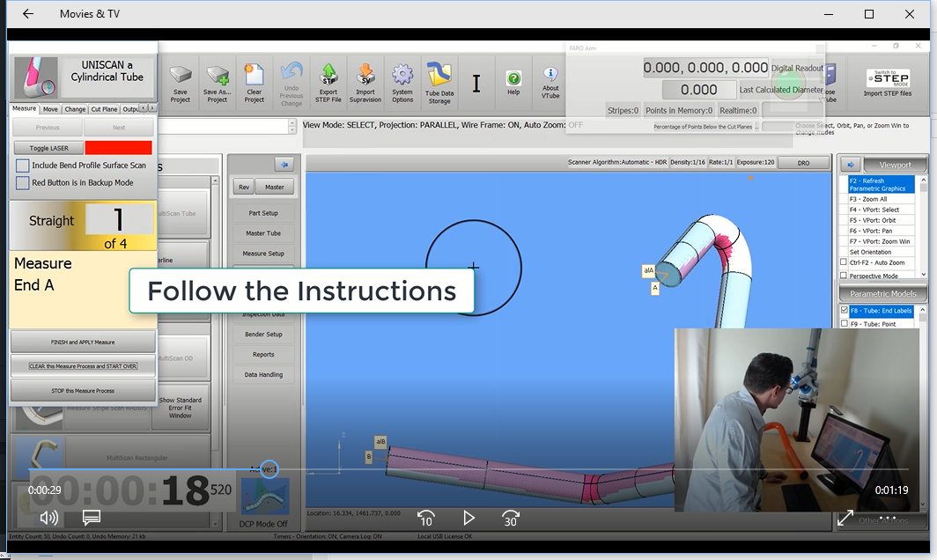The width and height of the screenshot is (937, 560).
Task: Toggle Ctrl-F2 Auto Zoom checkbox
Action: point(844,262)
